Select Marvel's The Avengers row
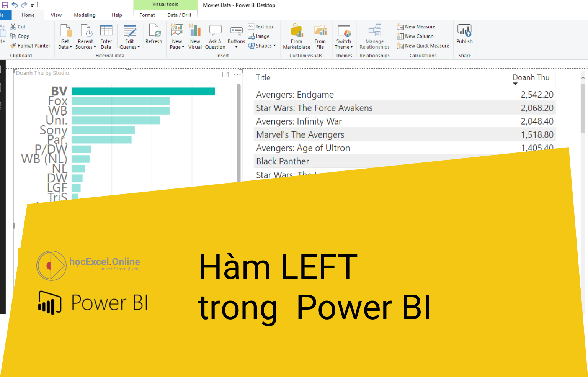Screen dimensions: 588x377 point(405,134)
